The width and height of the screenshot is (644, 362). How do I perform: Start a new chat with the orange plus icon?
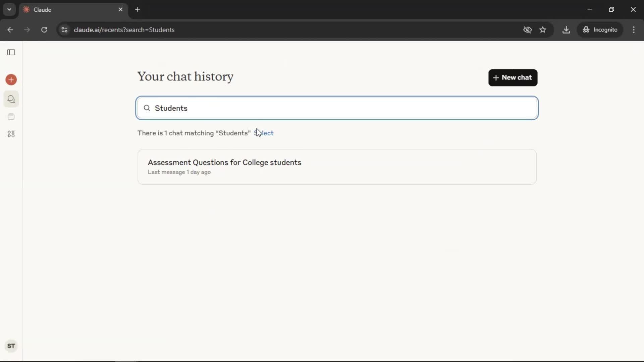(11, 80)
